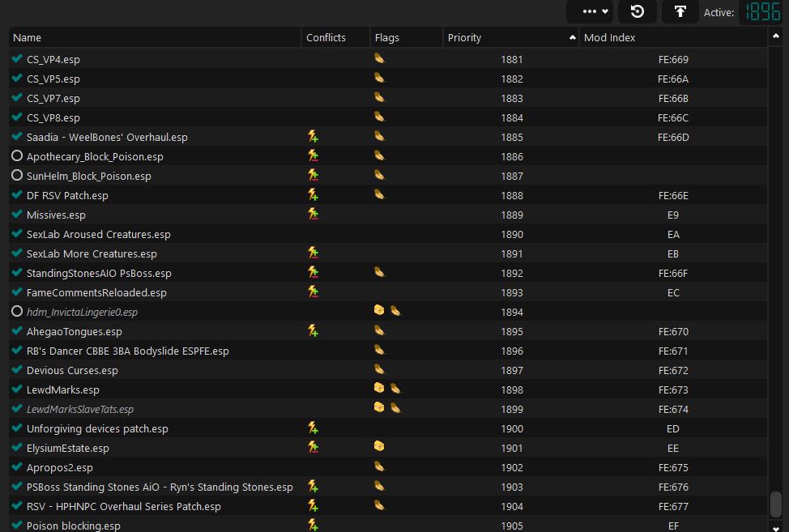
Task: Click conflict icon for SexLab More Creatures.esp
Action: [313, 253]
